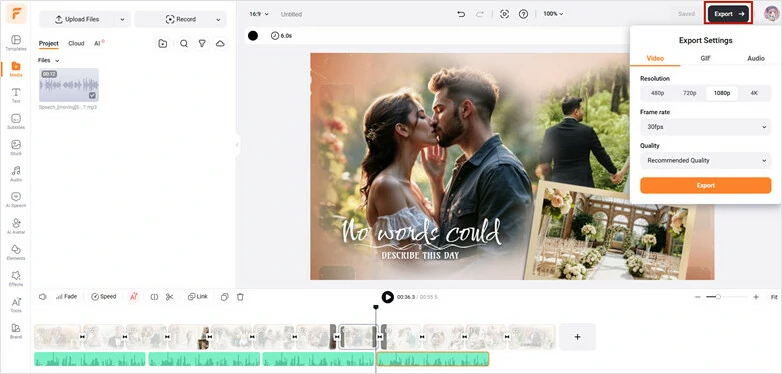Click the redo arrow in top bar
Viewport: 782px width, 374px height.
point(480,14)
